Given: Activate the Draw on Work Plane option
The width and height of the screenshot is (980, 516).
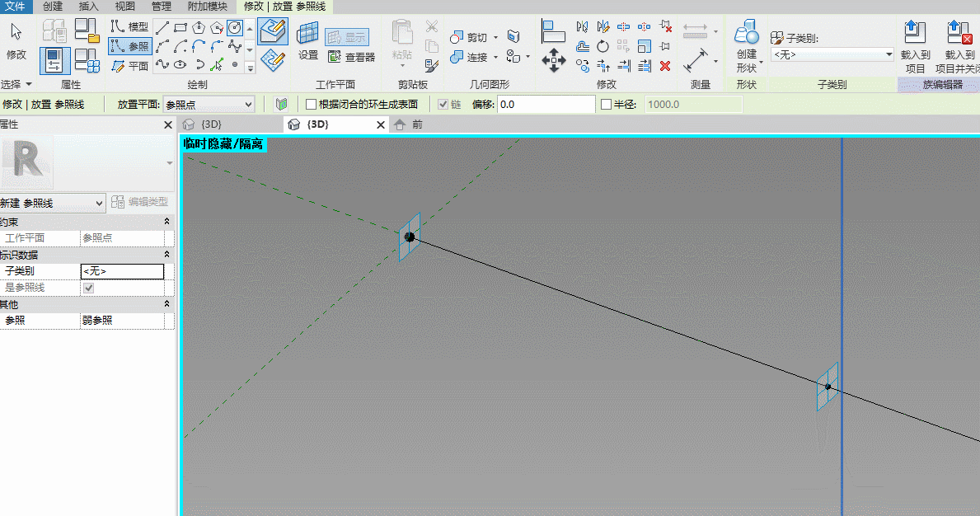Looking at the screenshot, I should coord(273,60).
